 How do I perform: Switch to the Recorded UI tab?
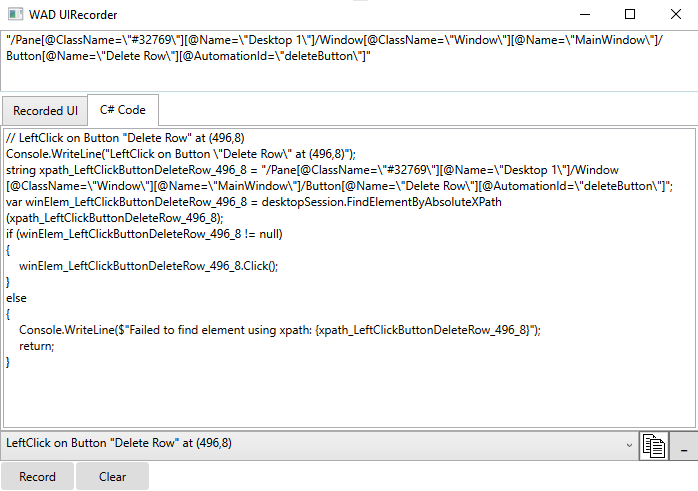45,110
